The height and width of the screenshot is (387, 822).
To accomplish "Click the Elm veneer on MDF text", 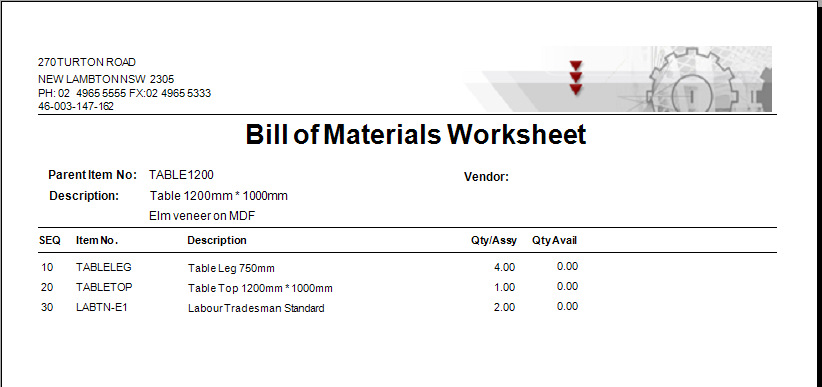I will point(202,216).
